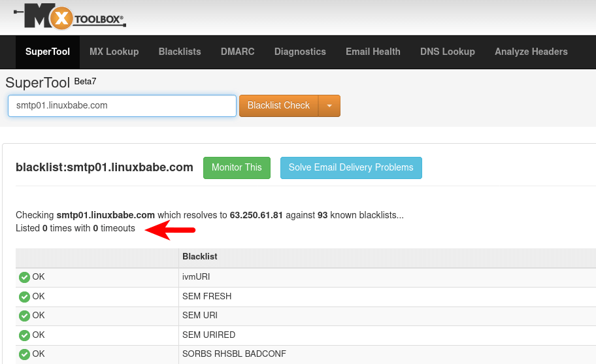Click the Blacklist column header
Screen dimensions: 596x364
pos(199,257)
